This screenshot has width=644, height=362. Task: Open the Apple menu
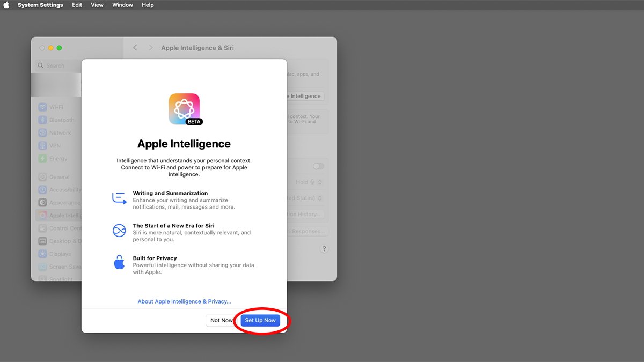pos(7,5)
